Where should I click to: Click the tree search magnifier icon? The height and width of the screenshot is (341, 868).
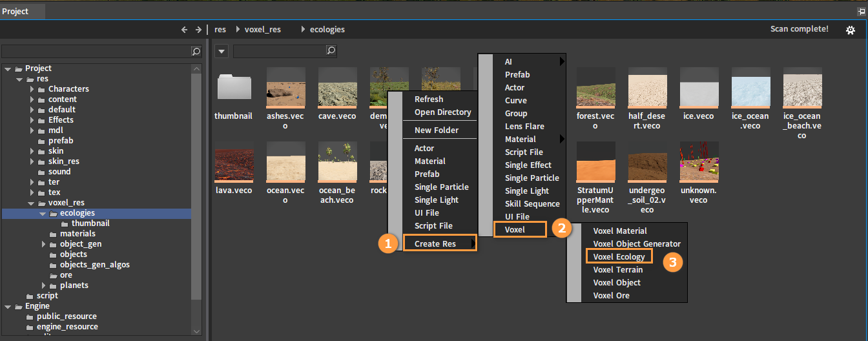tap(196, 51)
